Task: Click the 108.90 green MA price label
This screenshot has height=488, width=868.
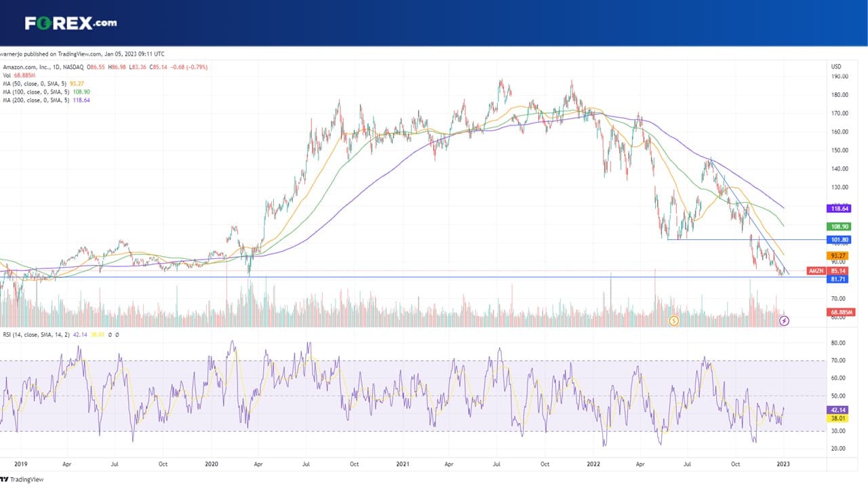Action: [839, 226]
